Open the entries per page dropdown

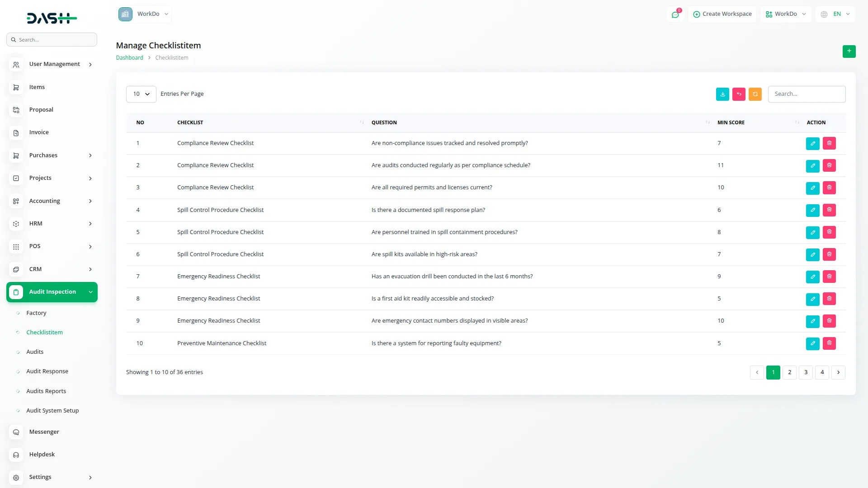pos(141,94)
